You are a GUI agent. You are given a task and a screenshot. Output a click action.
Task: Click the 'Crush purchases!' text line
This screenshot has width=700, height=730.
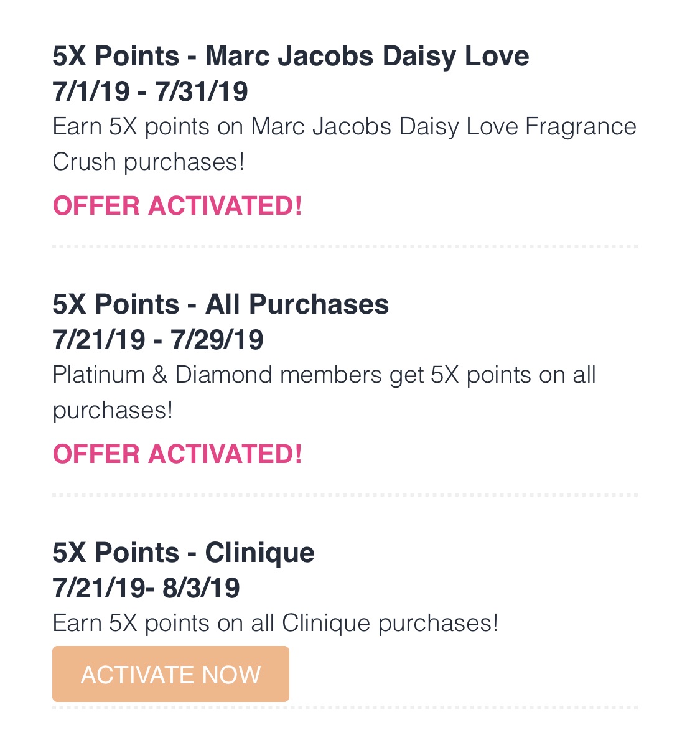pyautogui.click(x=148, y=162)
